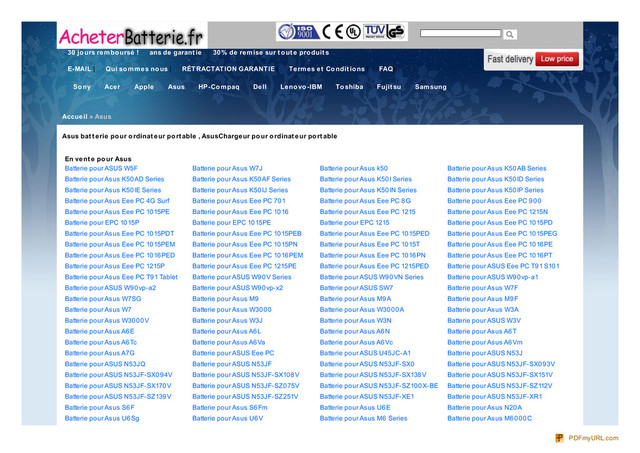
Task: Open Batterie pour ASUS W90V Series
Action: (x=242, y=277)
